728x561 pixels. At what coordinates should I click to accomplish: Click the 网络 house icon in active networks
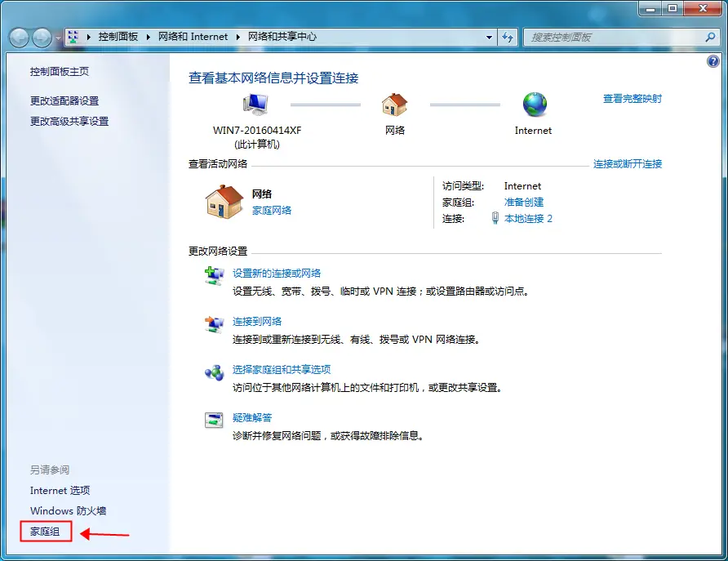(222, 202)
